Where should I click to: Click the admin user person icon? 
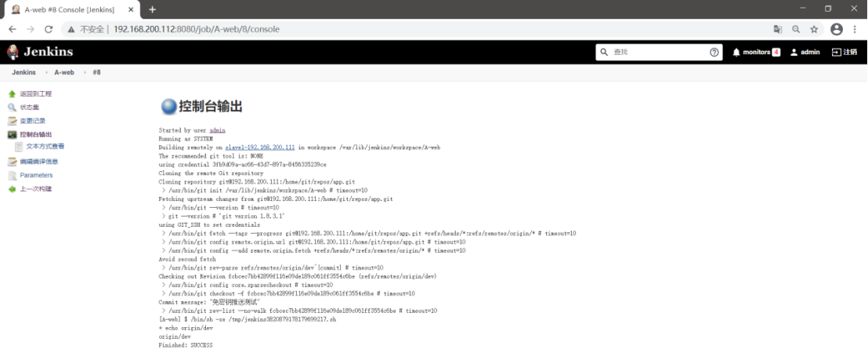click(x=794, y=52)
